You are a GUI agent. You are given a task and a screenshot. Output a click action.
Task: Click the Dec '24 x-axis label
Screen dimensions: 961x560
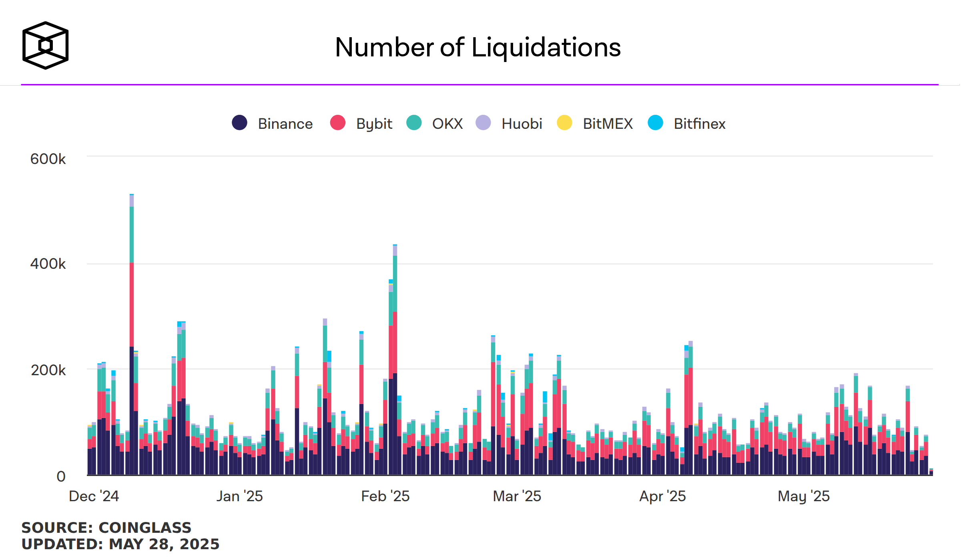pos(94,496)
